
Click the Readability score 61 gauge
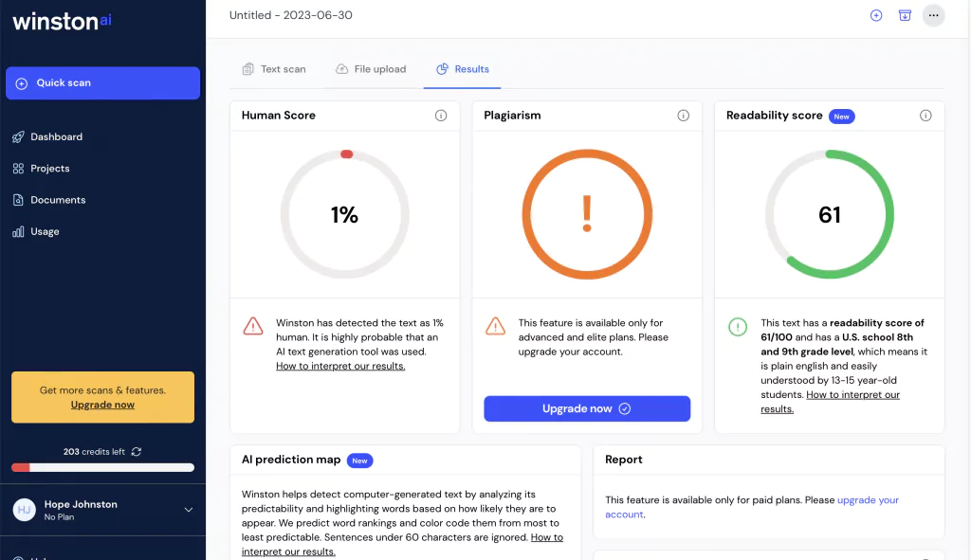tap(830, 214)
